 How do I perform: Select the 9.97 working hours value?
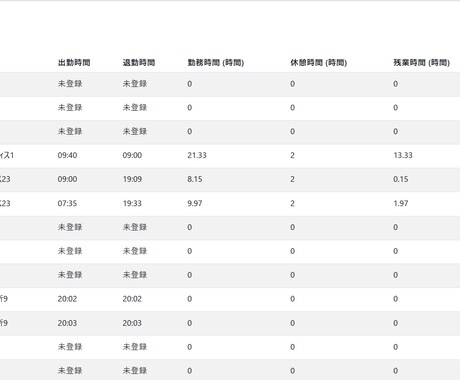(x=195, y=203)
